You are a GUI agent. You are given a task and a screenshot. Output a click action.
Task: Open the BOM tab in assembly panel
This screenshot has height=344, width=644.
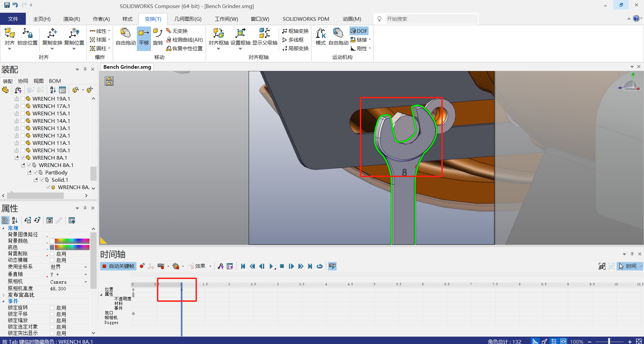tap(55, 81)
